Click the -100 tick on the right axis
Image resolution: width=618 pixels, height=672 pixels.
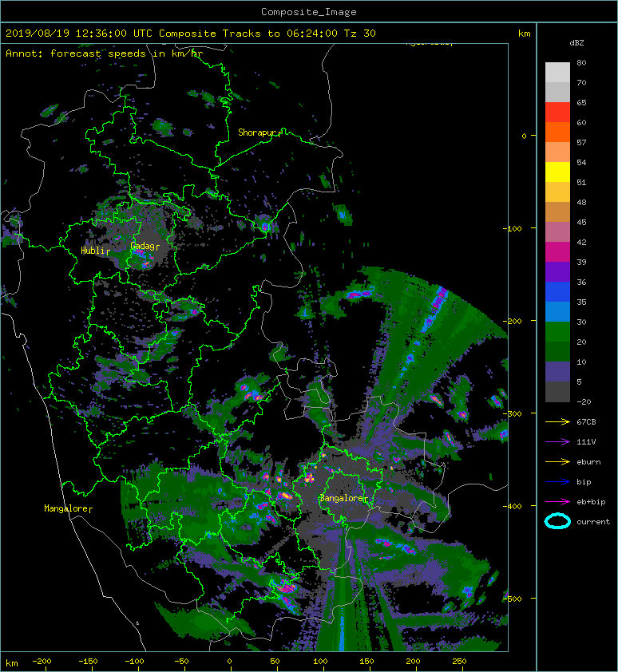click(513, 228)
